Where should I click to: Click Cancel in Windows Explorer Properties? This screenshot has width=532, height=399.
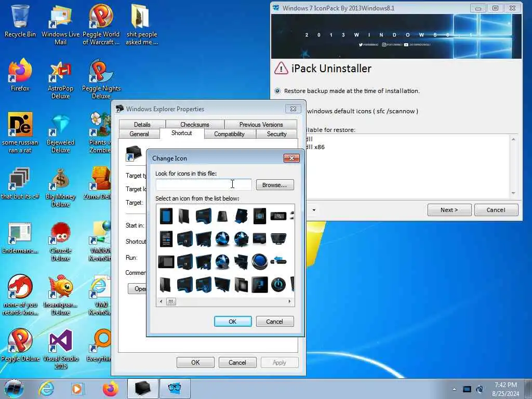[237, 362]
